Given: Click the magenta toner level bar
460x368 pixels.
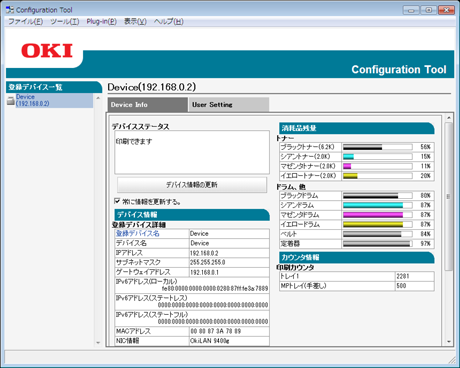Looking at the screenshot, I should click(x=378, y=166).
